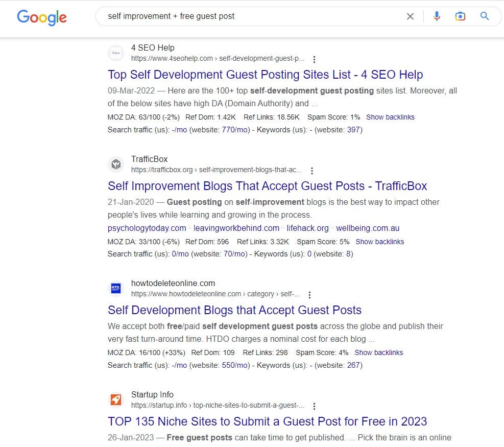
Task: Click the startup.info URL breadcrumb
Action: (218, 405)
